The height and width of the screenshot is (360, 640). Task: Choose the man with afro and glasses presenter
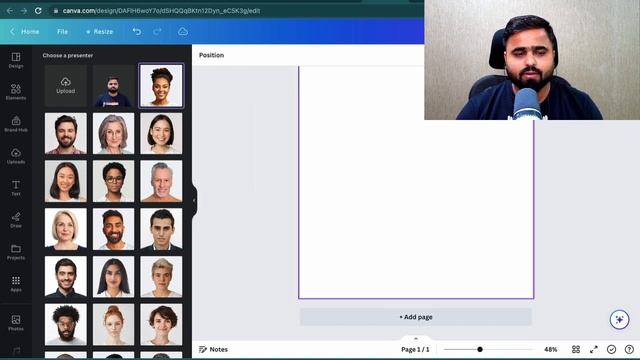[66, 324]
